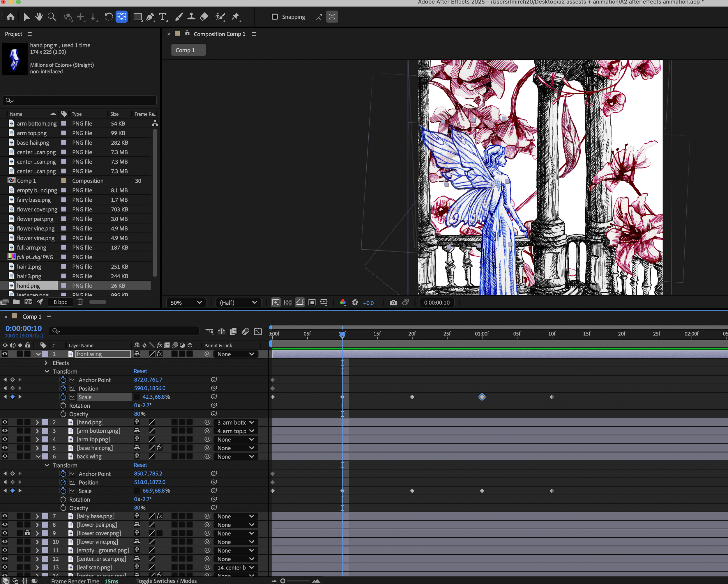Click the Comp 1 breadcrumb tab in viewer
The height and width of the screenshot is (584, 728).
pos(188,50)
